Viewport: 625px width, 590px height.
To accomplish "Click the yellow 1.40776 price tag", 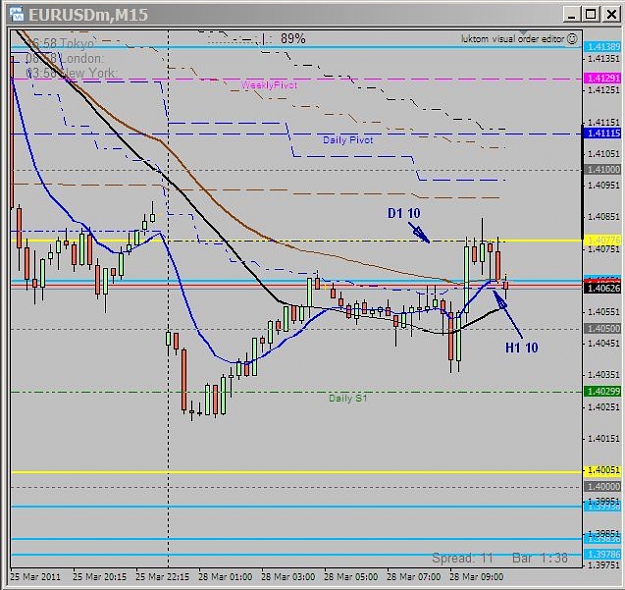I will (604, 240).
